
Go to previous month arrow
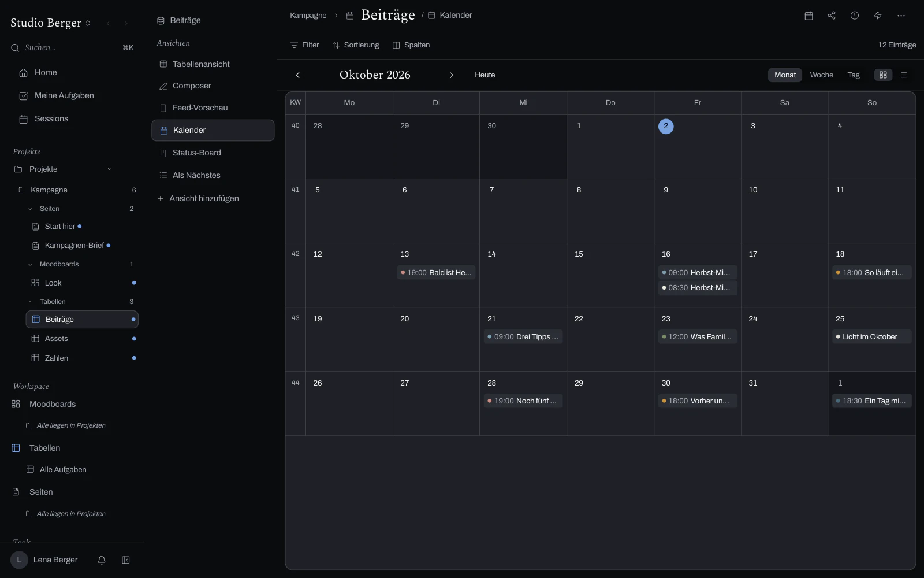tap(298, 75)
